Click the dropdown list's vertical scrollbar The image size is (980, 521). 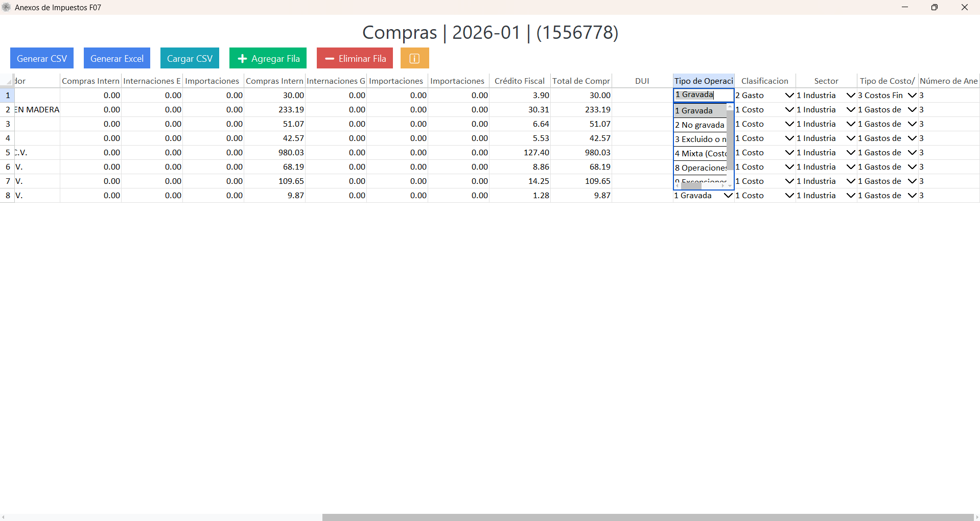coord(730,139)
